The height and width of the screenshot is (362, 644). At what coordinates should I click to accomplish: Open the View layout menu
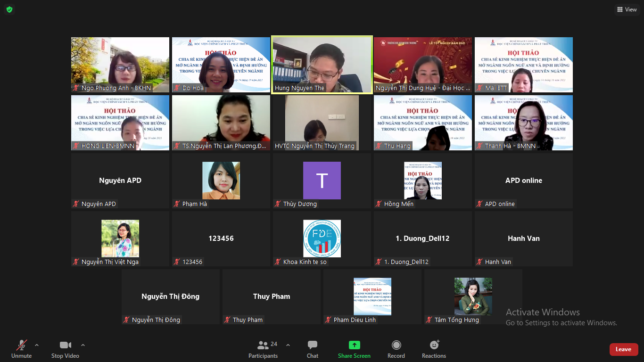pyautogui.click(x=627, y=9)
